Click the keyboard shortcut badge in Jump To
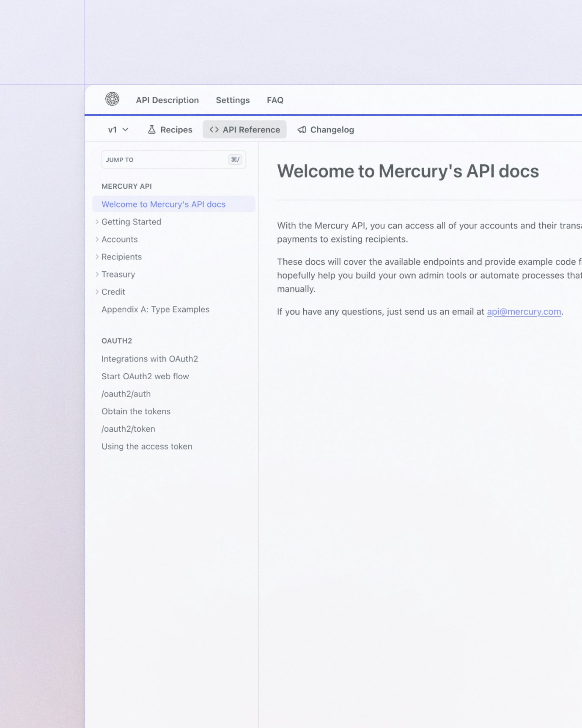 pos(235,160)
